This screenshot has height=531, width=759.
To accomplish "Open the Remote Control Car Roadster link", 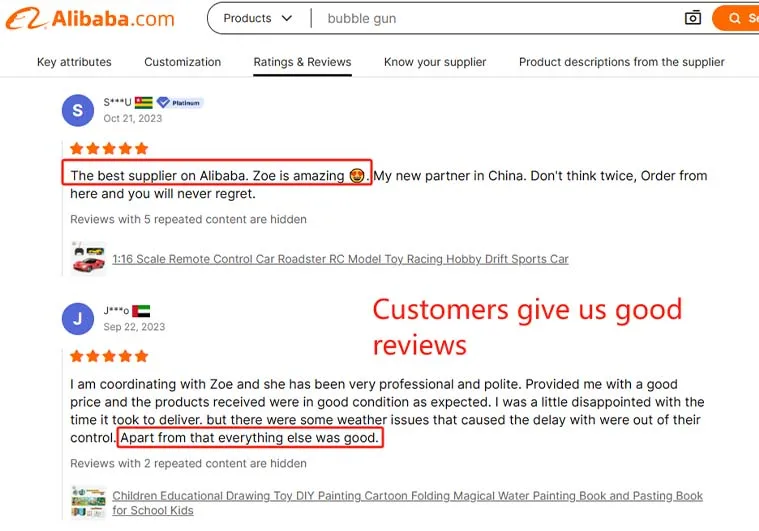I will (340, 259).
